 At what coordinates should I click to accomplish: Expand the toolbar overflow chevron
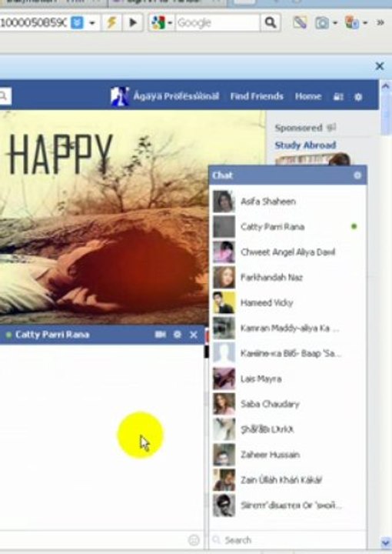click(380, 23)
